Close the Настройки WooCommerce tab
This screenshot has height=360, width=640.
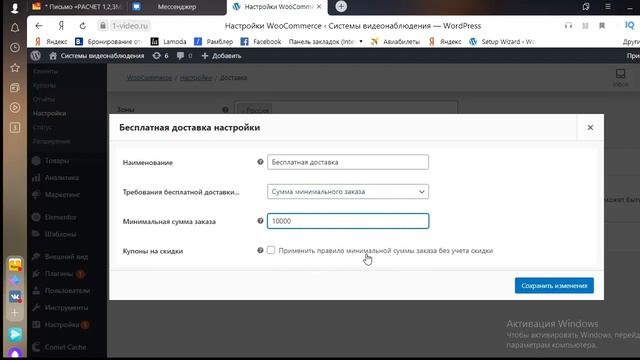(x=319, y=7)
